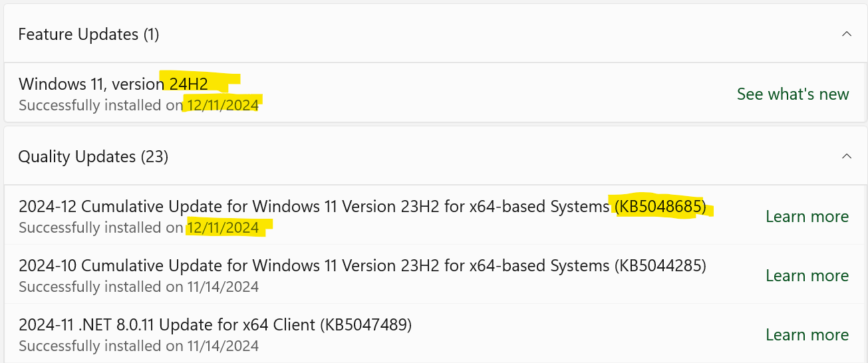The height and width of the screenshot is (363, 868).
Task: Click the install date under 2024-12 Cumulative Update
Action: click(223, 227)
